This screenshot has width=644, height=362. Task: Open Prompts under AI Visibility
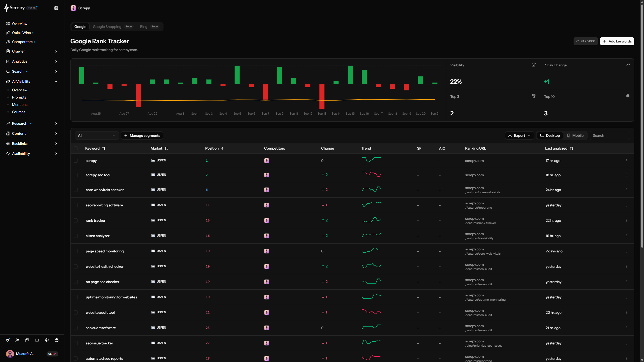19,97
